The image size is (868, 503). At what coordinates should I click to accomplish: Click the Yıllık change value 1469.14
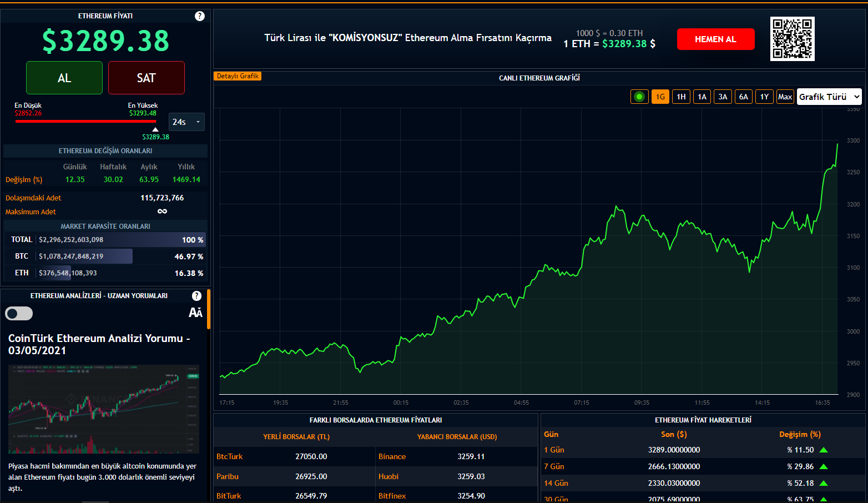[x=186, y=180]
